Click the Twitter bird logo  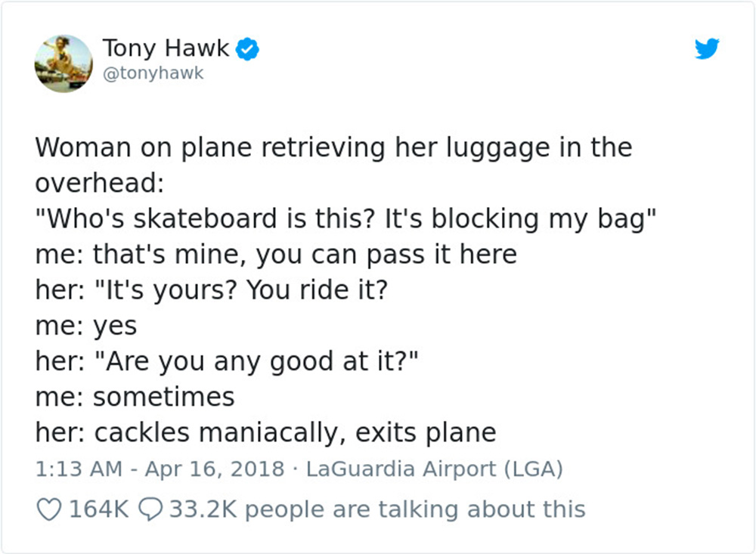point(707,48)
